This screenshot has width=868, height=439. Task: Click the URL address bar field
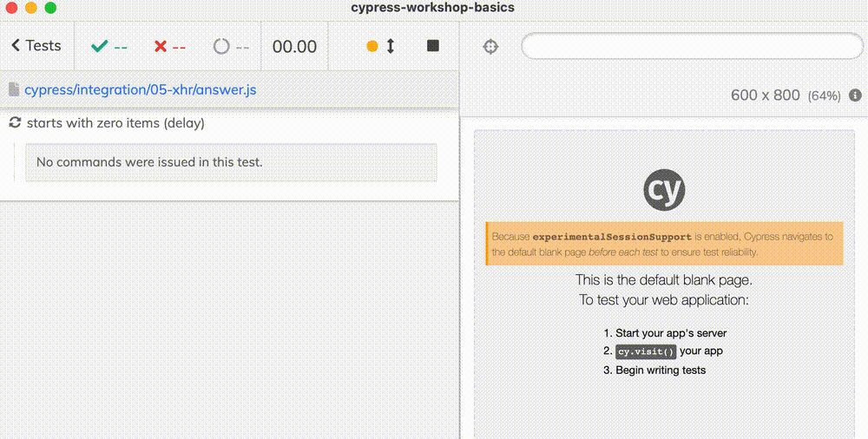coord(692,46)
